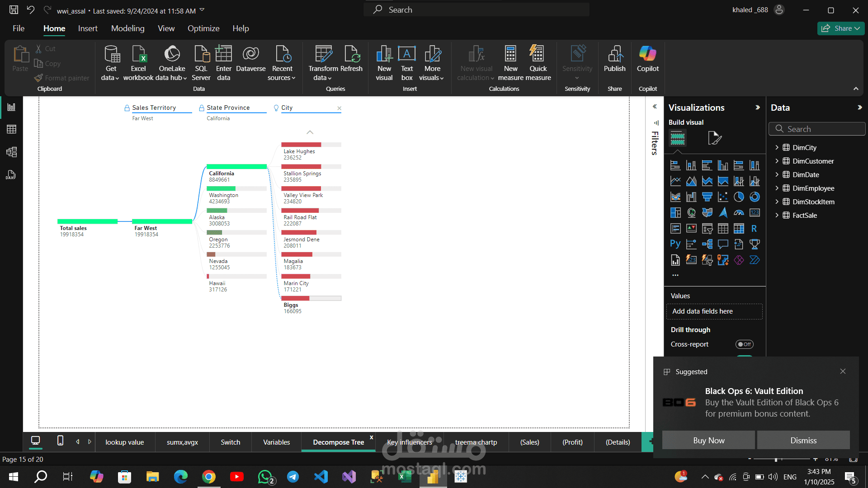Pick the Python visual
868x488 pixels.
[x=675, y=244]
